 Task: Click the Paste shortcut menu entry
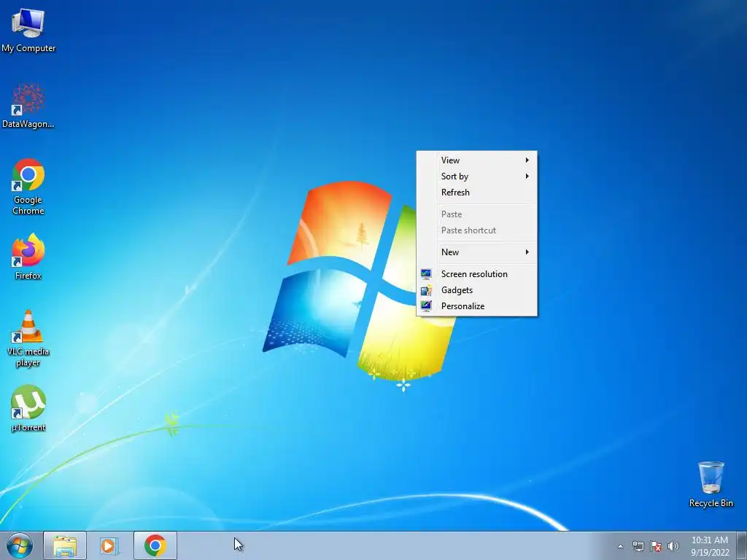point(477,230)
